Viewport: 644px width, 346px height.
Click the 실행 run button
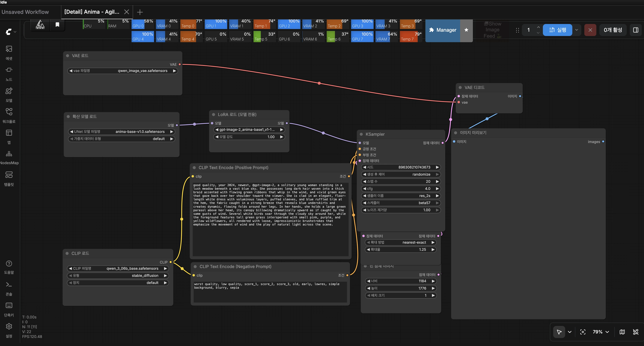tap(557, 30)
